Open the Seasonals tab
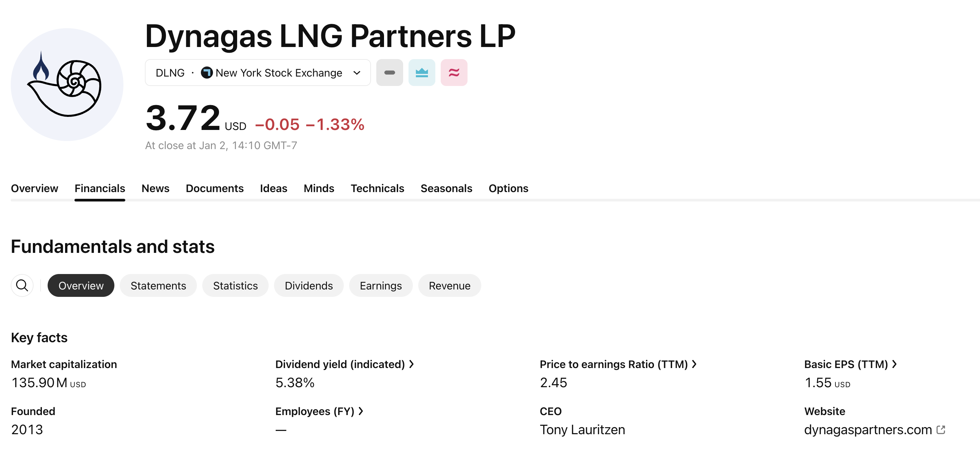 [446, 188]
